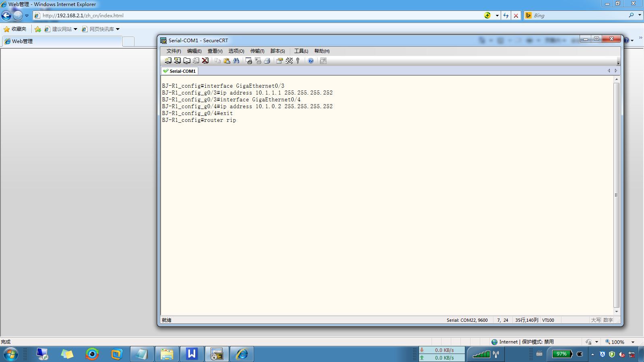Click the 'router rip' command line

coord(199,120)
